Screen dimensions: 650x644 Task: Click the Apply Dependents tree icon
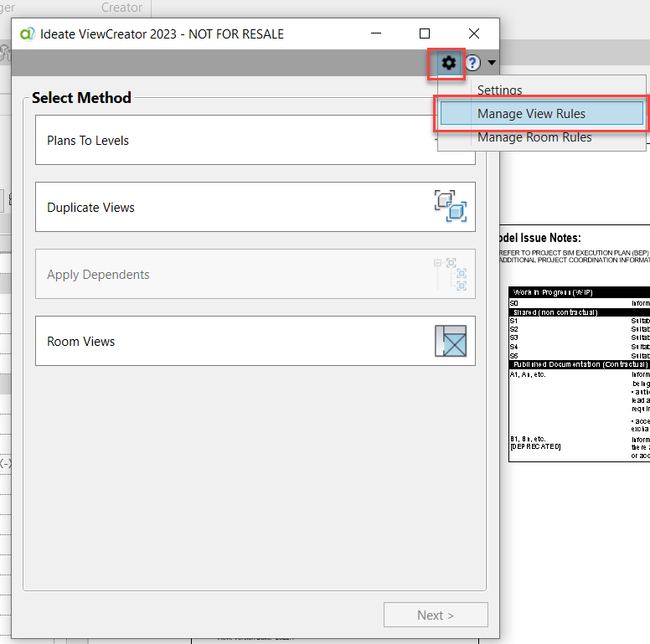pos(451,274)
